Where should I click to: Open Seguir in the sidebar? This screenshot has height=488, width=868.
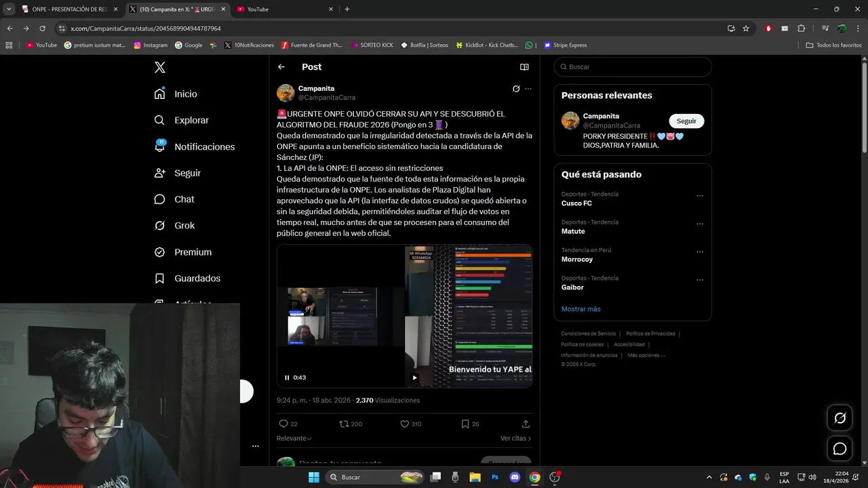[177, 173]
